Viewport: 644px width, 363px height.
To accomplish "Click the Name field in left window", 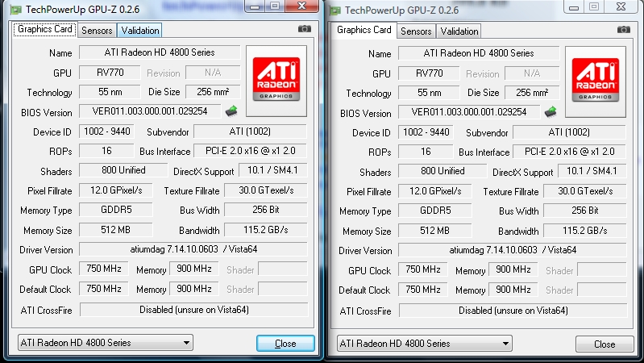I will 160,52.
